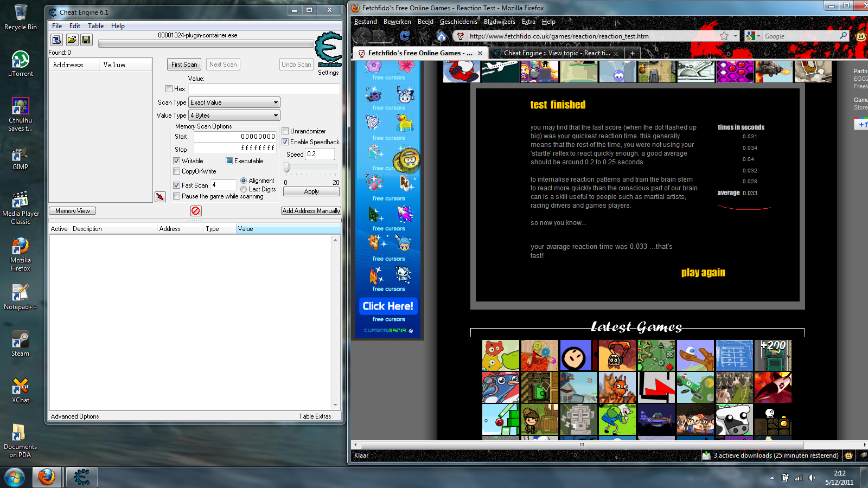Click the open folder icon in Cheat Engine
Viewport: 868px width, 488px height.
[x=72, y=40]
